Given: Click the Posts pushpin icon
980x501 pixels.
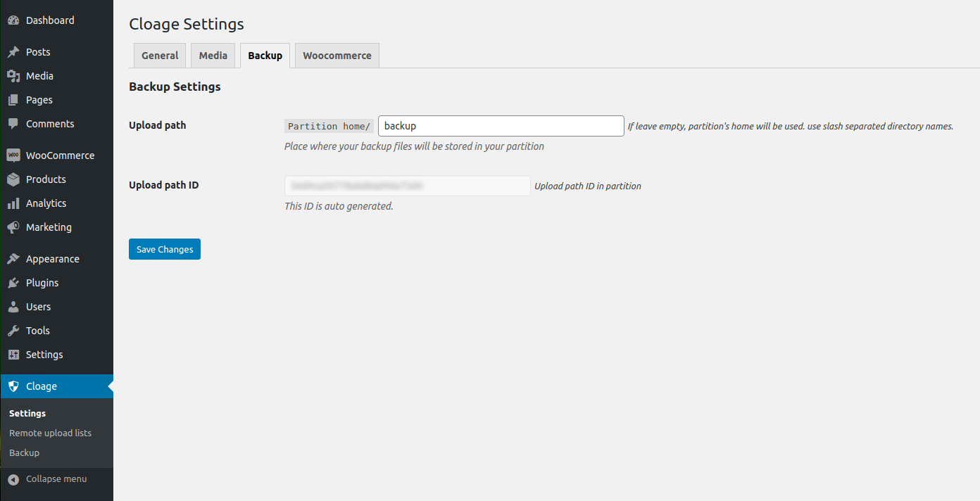Looking at the screenshot, I should tap(13, 52).
